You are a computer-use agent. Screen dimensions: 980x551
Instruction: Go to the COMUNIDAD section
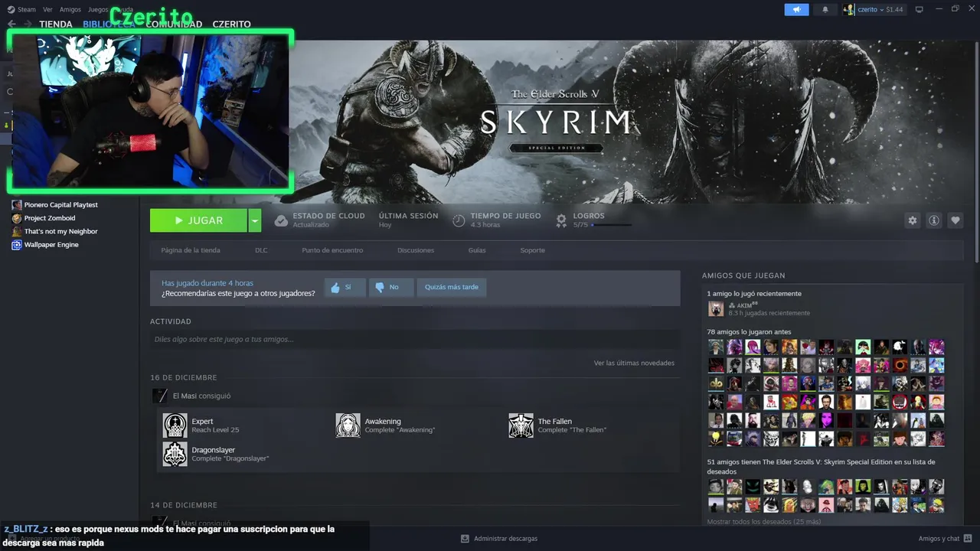[174, 24]
